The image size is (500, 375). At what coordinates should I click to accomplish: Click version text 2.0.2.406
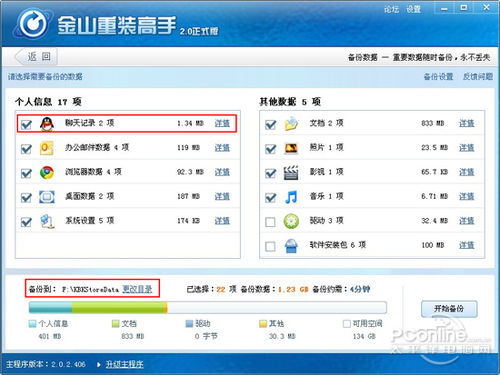click(x=68, y=364)
